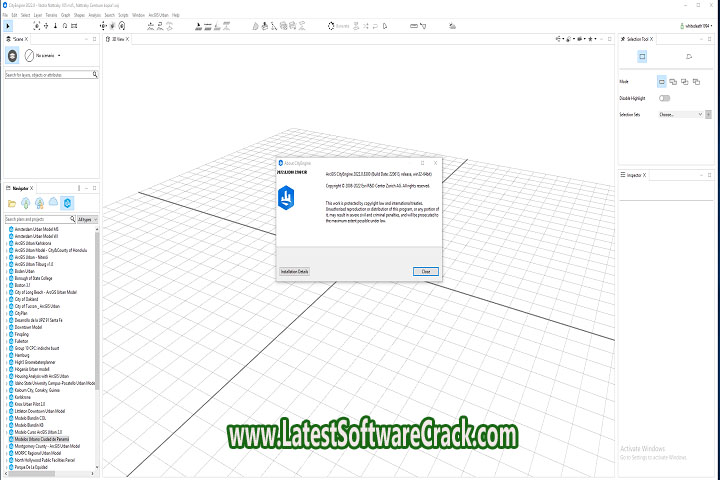
Task: Select Borough of State College row
Action: (x=33, y=278)
